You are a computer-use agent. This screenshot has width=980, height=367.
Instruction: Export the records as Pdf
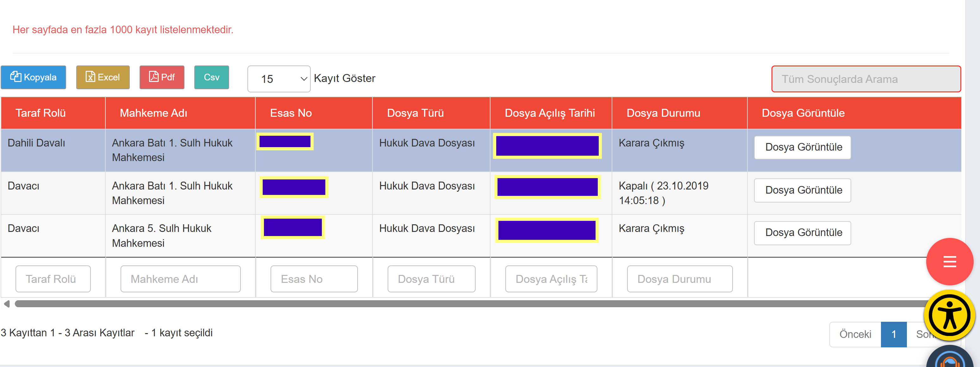click(162, 77)
